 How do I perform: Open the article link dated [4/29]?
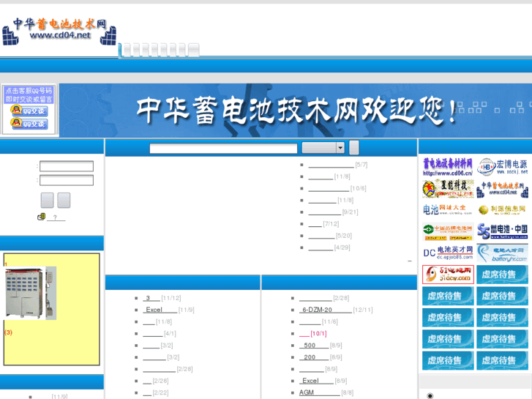[x=321, y=248]
